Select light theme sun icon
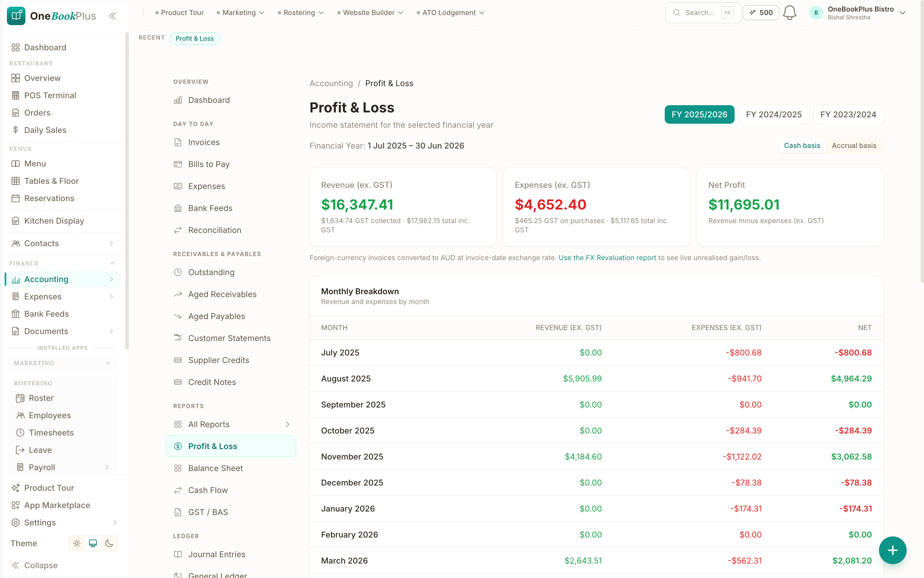924x578 pixels. click(x=77, y=543)
